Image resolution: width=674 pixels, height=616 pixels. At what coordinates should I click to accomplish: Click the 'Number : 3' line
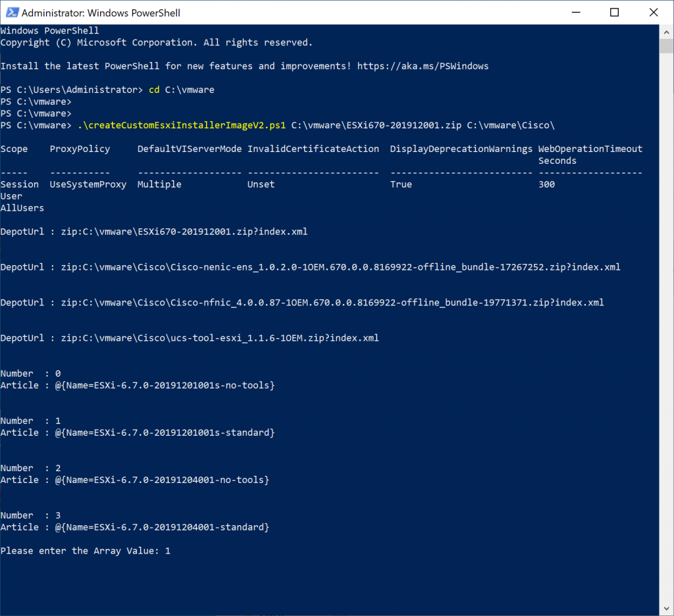(x=31, y=515)
